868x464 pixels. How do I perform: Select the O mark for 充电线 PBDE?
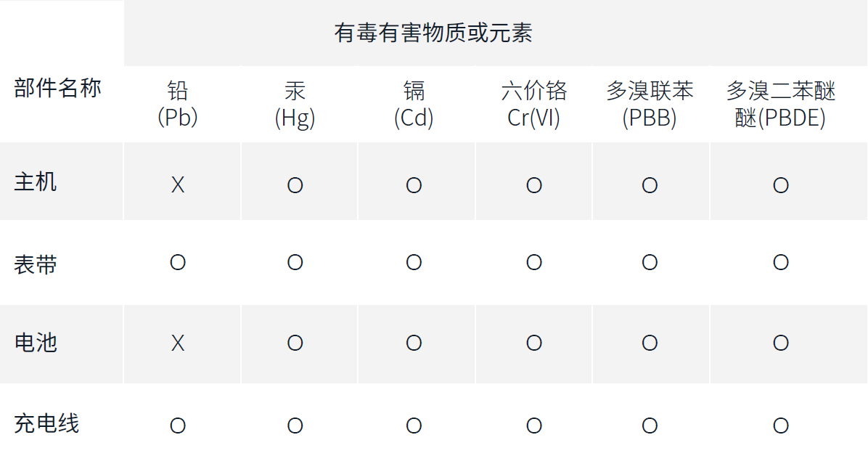[x=781, y=426]
